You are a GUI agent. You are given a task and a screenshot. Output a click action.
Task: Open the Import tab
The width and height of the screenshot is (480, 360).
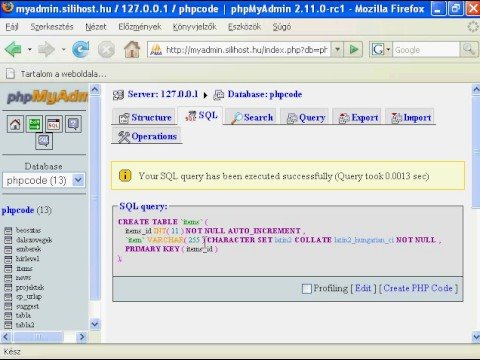pyautogui.click(x=410, y=117)
